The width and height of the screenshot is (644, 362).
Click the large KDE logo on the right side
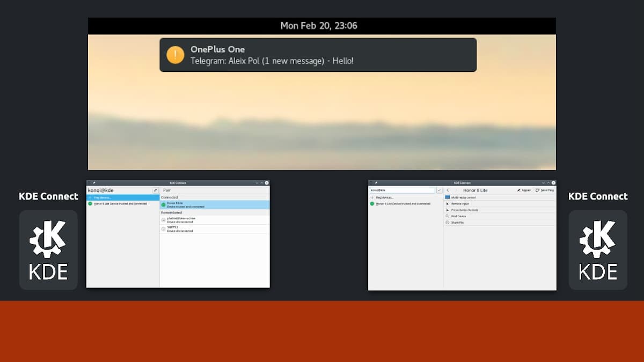point(598,250)
